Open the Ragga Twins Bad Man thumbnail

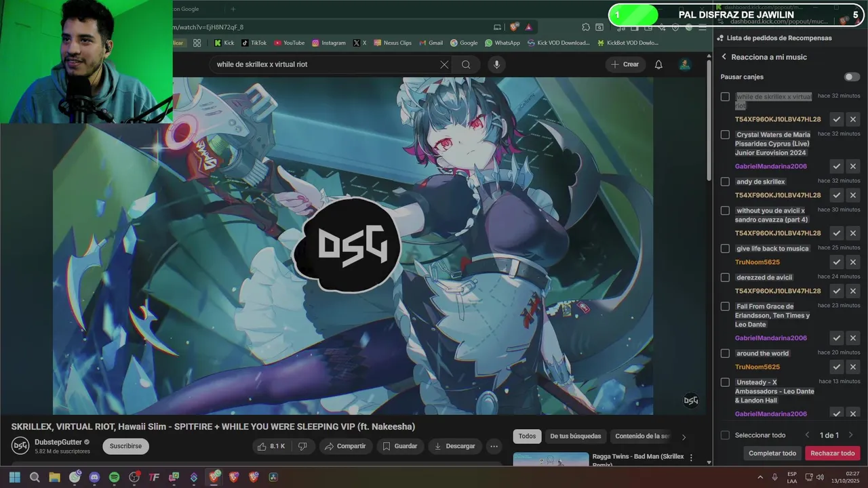click(x=551, y=460)
